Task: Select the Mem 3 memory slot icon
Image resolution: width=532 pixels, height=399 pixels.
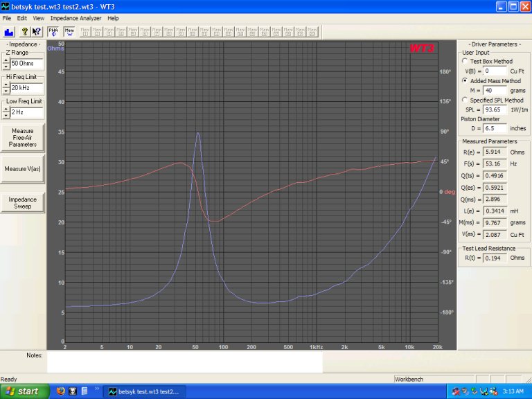Action: click(109, 33)
